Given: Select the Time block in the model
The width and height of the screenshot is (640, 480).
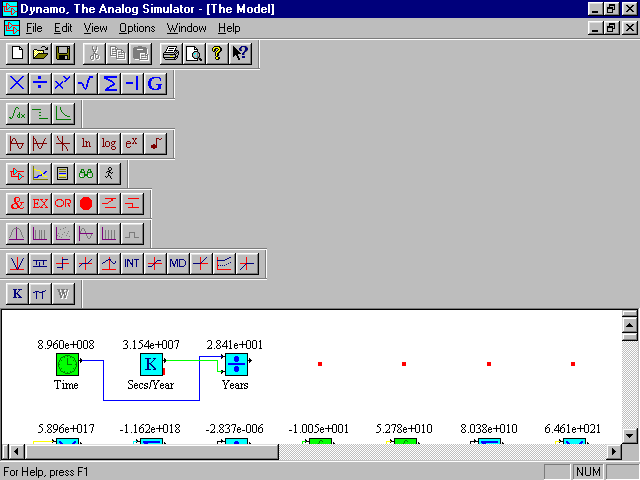Looking at the screenshot, I should pyautogui.click(x=66, y=364).
